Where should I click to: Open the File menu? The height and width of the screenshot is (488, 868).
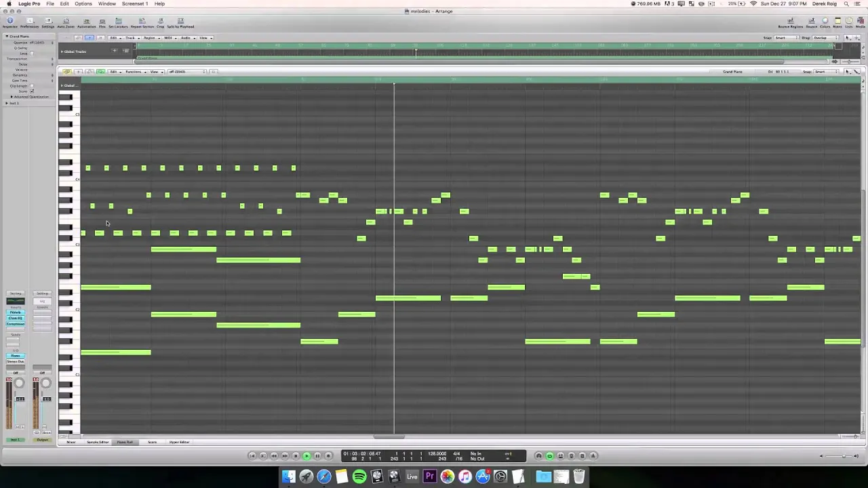[50, 3]
